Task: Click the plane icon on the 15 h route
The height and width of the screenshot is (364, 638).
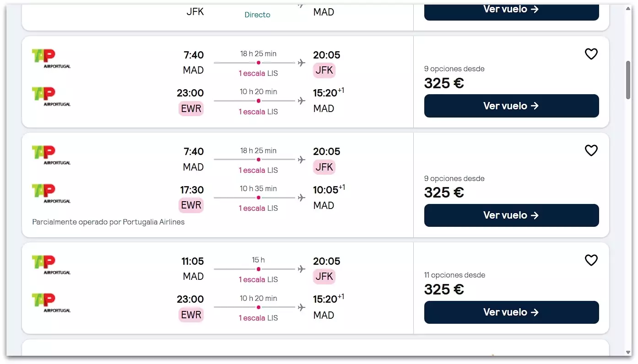Action: coord(301,269)
